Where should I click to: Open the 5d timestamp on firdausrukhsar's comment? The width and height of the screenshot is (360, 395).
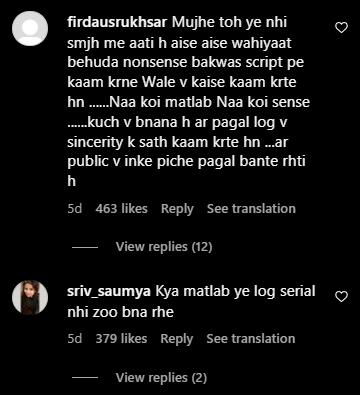click(75, 209)
